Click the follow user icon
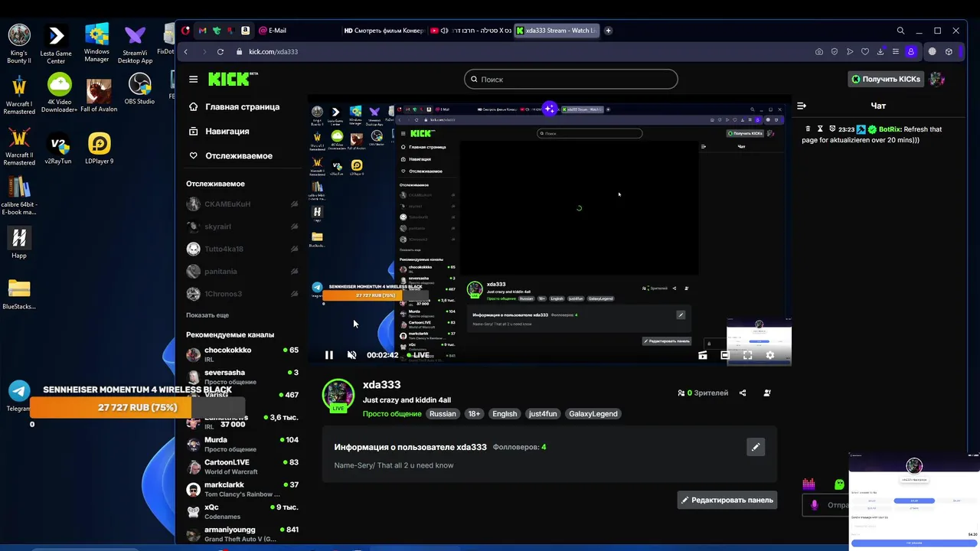The image size is (980, 551). point(767,393)
